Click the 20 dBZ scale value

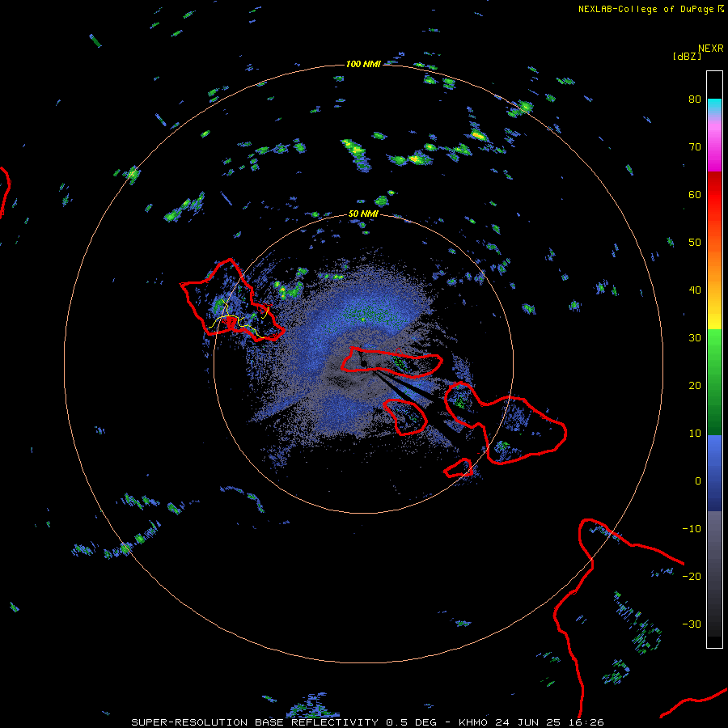coord(695,386)
